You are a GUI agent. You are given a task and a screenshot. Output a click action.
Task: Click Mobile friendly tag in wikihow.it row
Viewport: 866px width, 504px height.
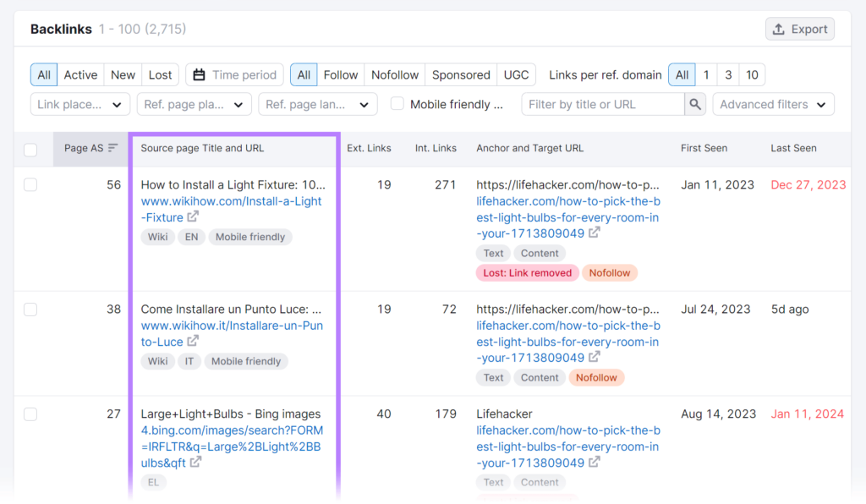(x=246, y=361)
